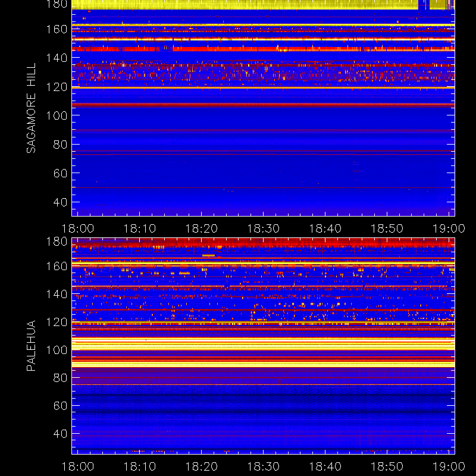Click 18:30 time label under Sagamore Hill plot
476x476 pixels.
[x=264, y=228]
